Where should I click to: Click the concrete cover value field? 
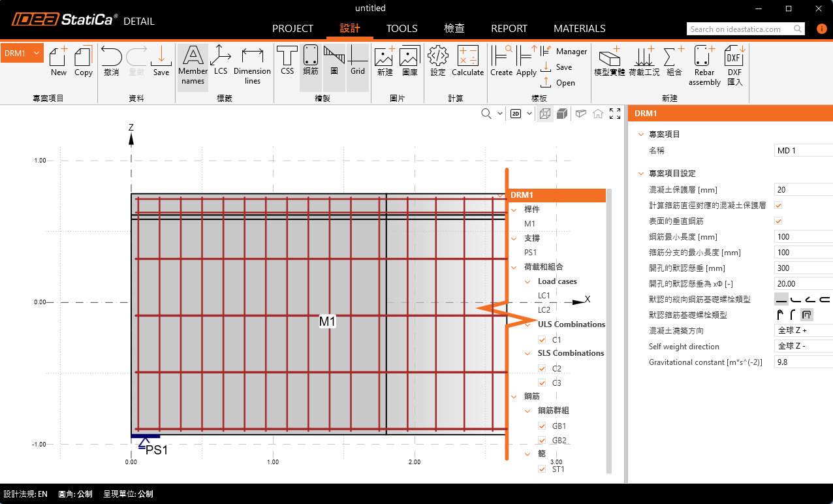(x=803, y=189)
